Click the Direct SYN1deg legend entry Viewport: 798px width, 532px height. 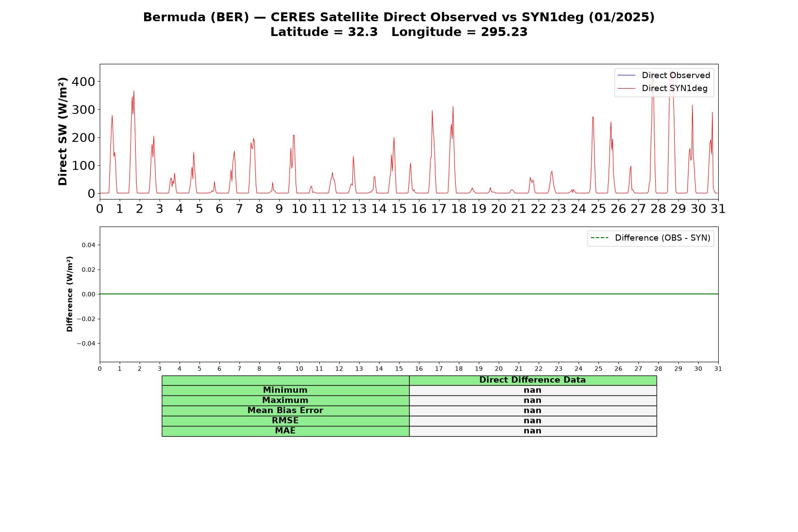click(662, 88)
